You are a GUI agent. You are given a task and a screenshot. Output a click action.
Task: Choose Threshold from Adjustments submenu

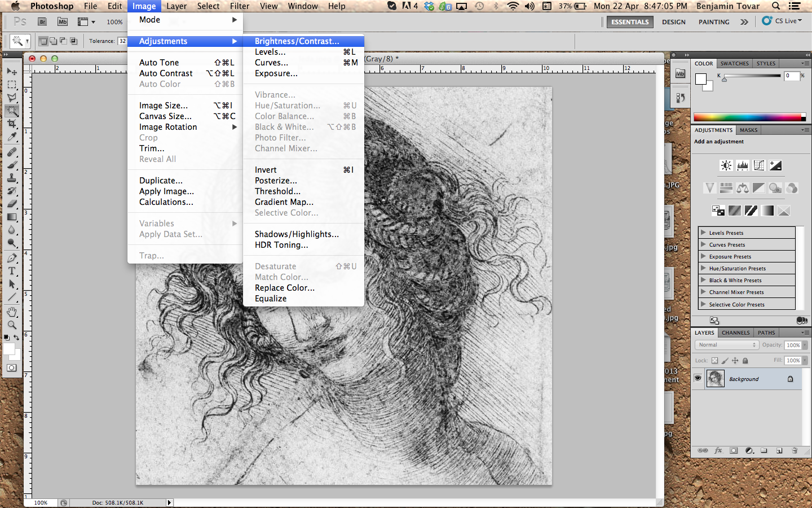point(303,191)
